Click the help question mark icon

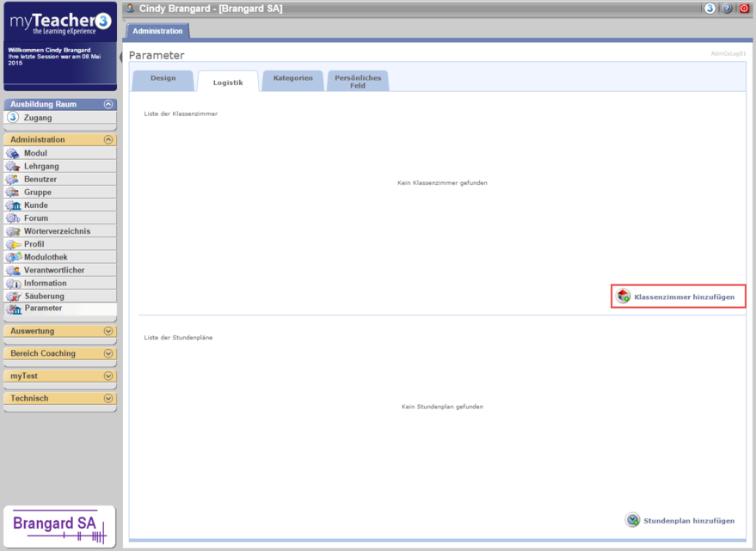(727, 9)
